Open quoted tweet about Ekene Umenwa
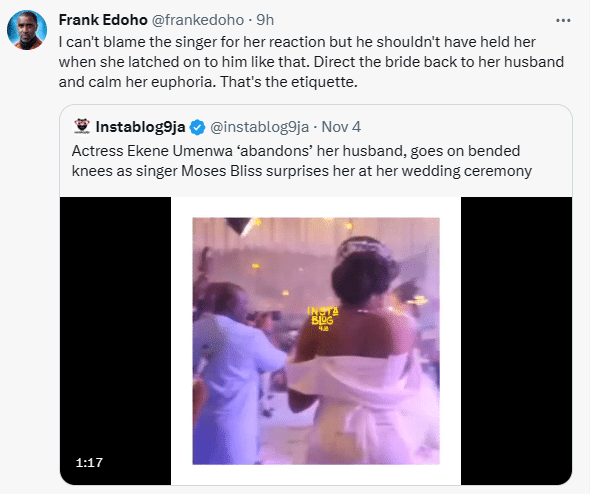 click(320, 160)
